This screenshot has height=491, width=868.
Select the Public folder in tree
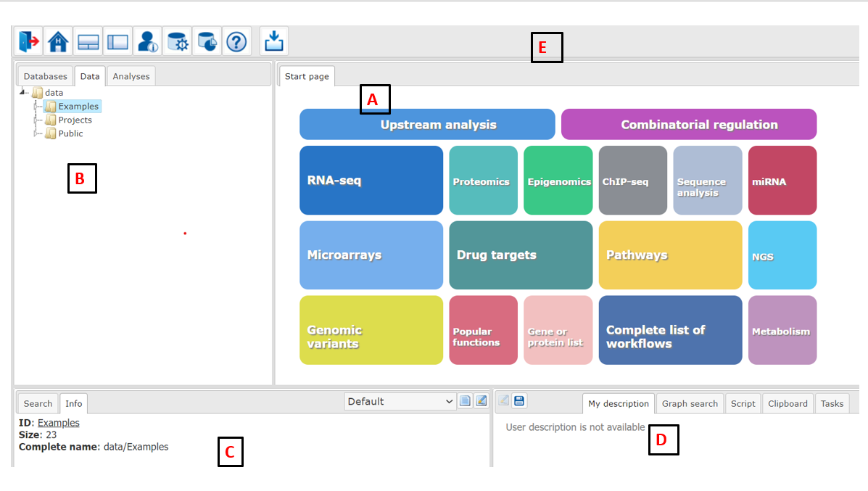(x=70, y=133)
